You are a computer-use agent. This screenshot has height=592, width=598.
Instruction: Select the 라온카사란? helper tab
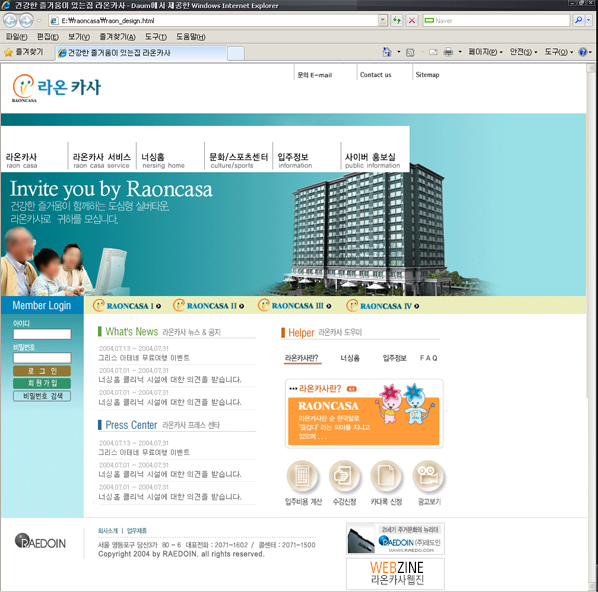pos(301,358)
